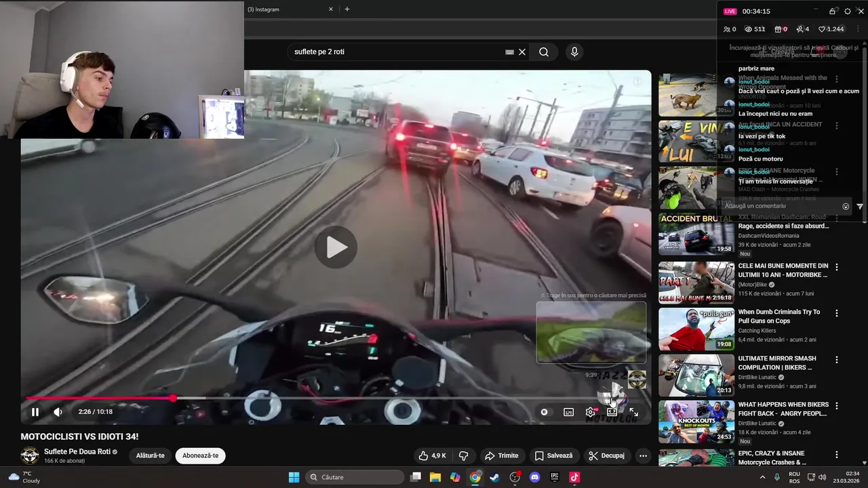Open options for EPIC, CRAZY & INSANE video
The width and height of the screenshot is (868, 488).
837,455
